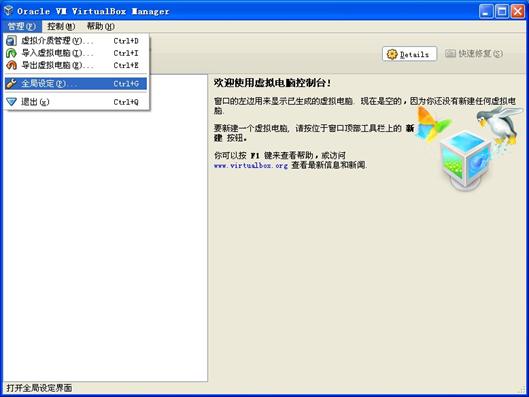Click the 欢迎使用虚拟电脑控制台 heading

pyautogui.click(x=272, y=83)
